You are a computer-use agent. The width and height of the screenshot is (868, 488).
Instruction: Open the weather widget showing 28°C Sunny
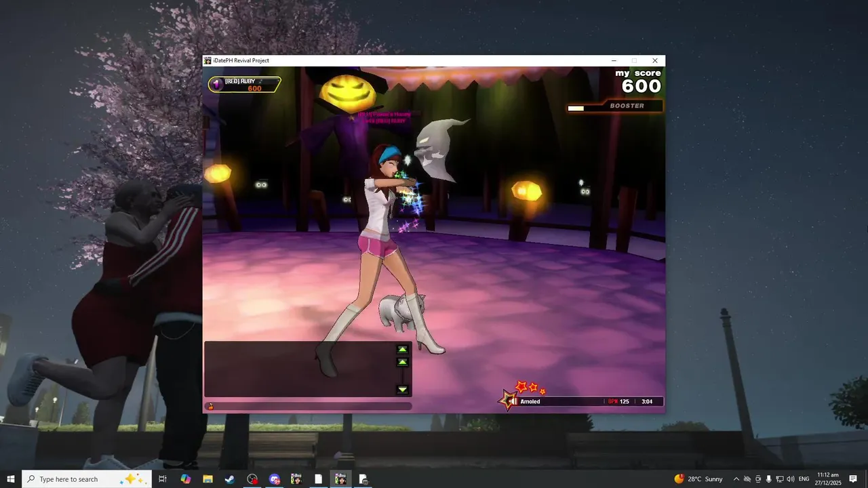pyautogui.click(x=698, y=479)
